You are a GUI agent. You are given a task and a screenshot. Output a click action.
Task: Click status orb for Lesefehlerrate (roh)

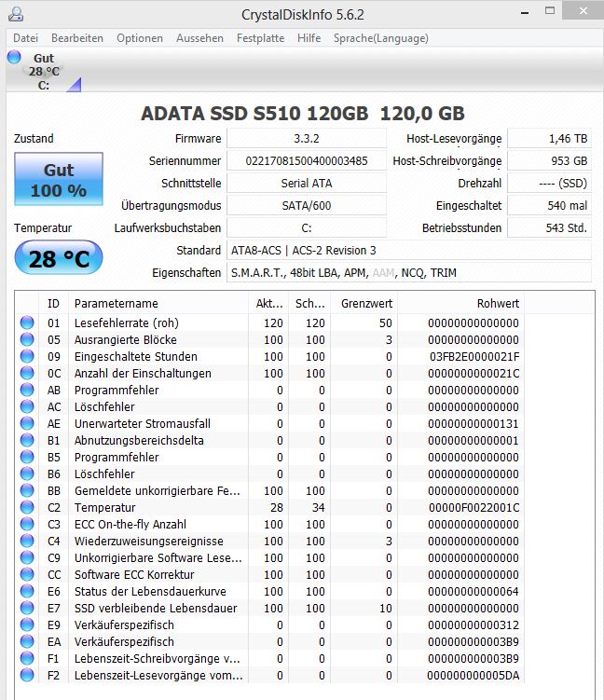click(x=27, y=323)
